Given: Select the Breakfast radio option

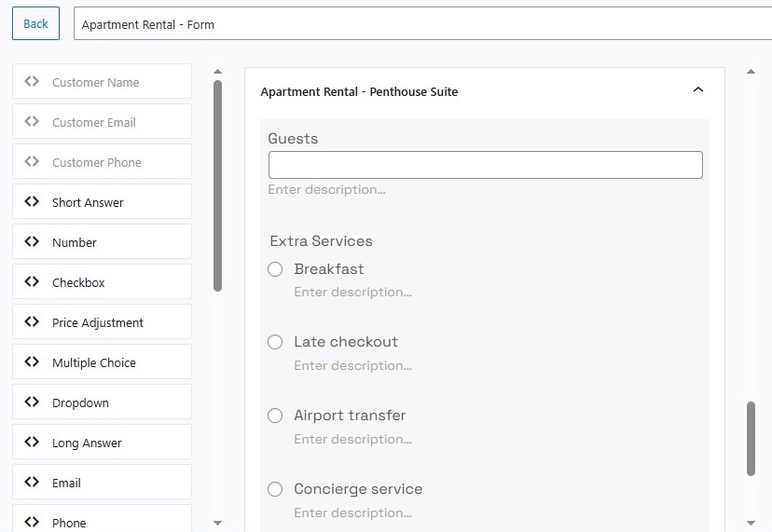Looking at the screenshot, I should tap(275, 269).
